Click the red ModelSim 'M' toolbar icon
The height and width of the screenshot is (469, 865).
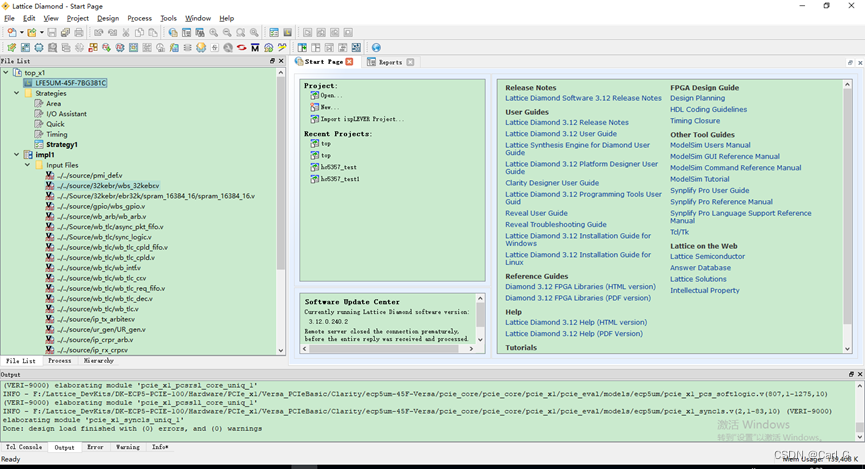point(255,47)
